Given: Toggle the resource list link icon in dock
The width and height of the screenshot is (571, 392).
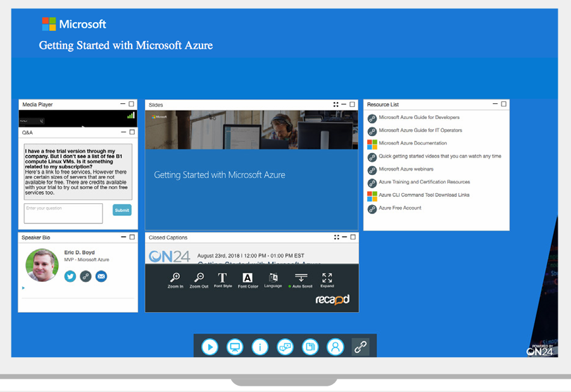Looking at the screenshot, I should pyautogui.click(x=360, y=347).
